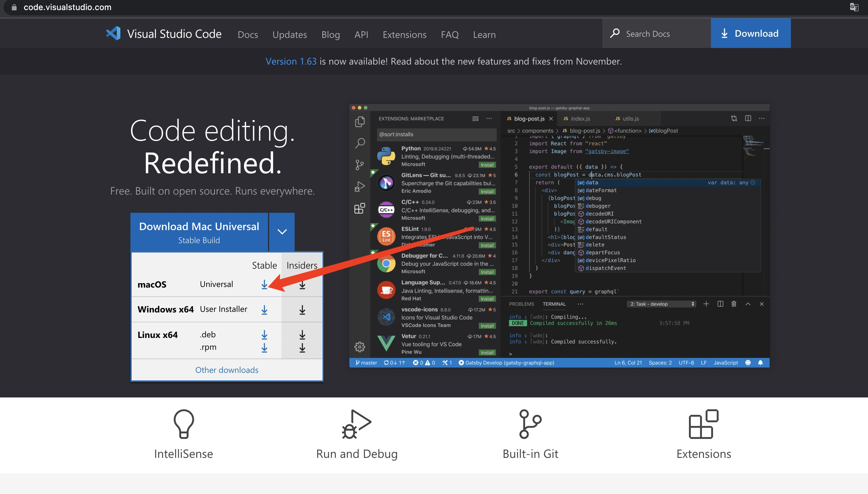Open the FAQ menu item
This screenshot has width=868, height=494.
coord(450,35)
